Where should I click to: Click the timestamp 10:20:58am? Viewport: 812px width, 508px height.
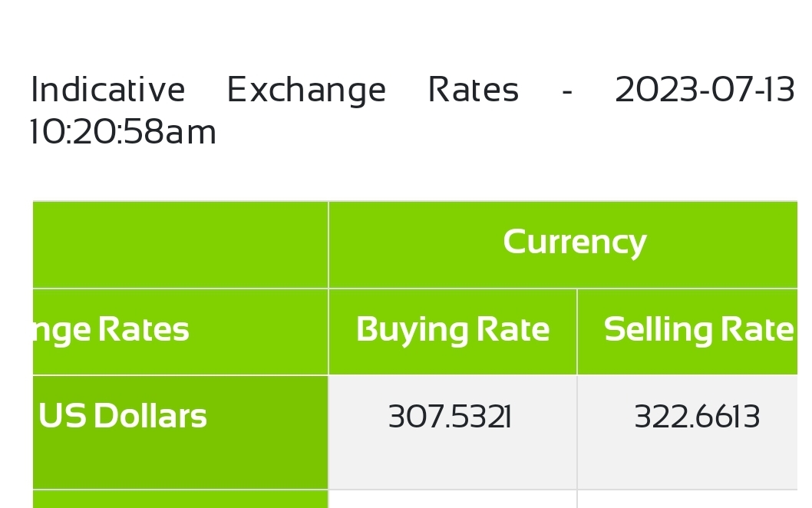click(x=123, y=133)
